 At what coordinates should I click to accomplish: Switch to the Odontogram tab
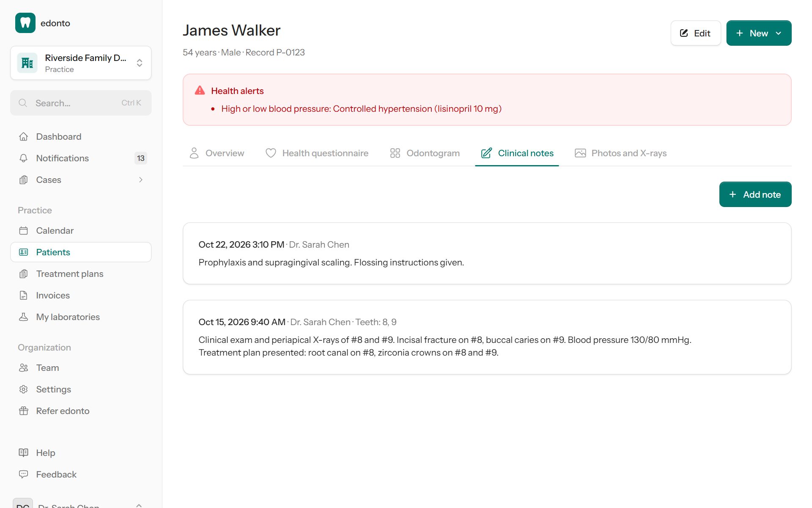[425, 153]
